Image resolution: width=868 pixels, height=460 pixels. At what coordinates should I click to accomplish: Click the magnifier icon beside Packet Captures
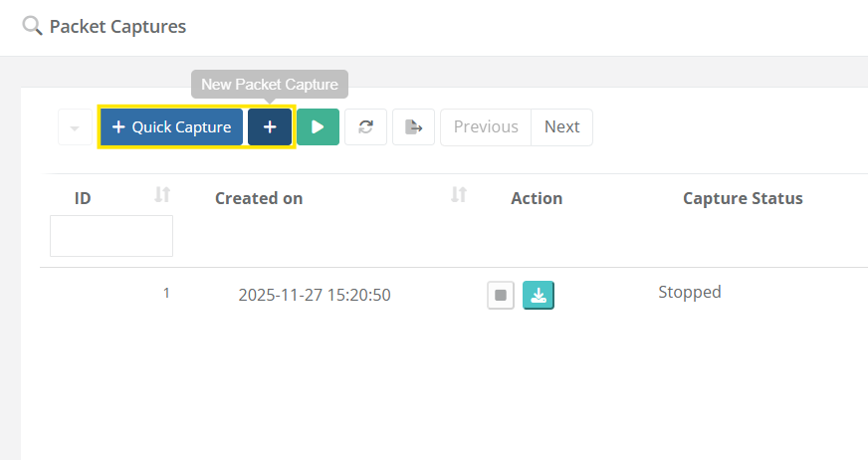point(32,26)
